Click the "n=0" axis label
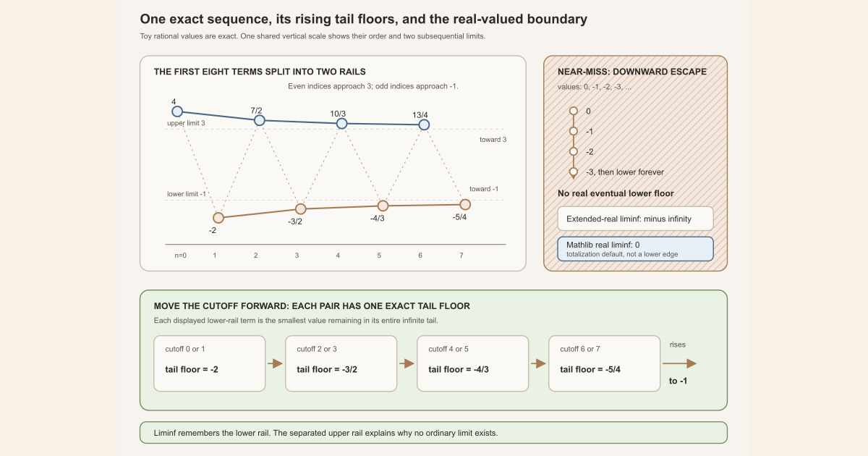The height and width of the screenshot is (456, 868). point(180,256)
